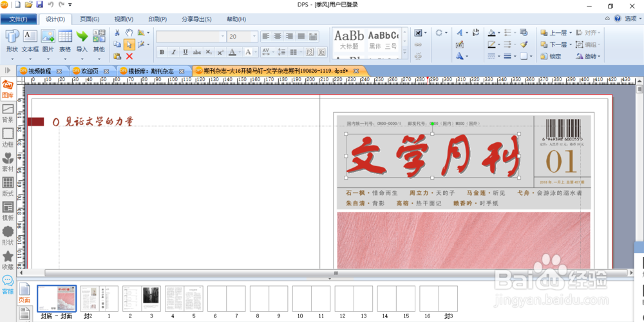The image size is (644, 322).
Task: Delete selection with red X icon
Action: (x=129, y=56)
